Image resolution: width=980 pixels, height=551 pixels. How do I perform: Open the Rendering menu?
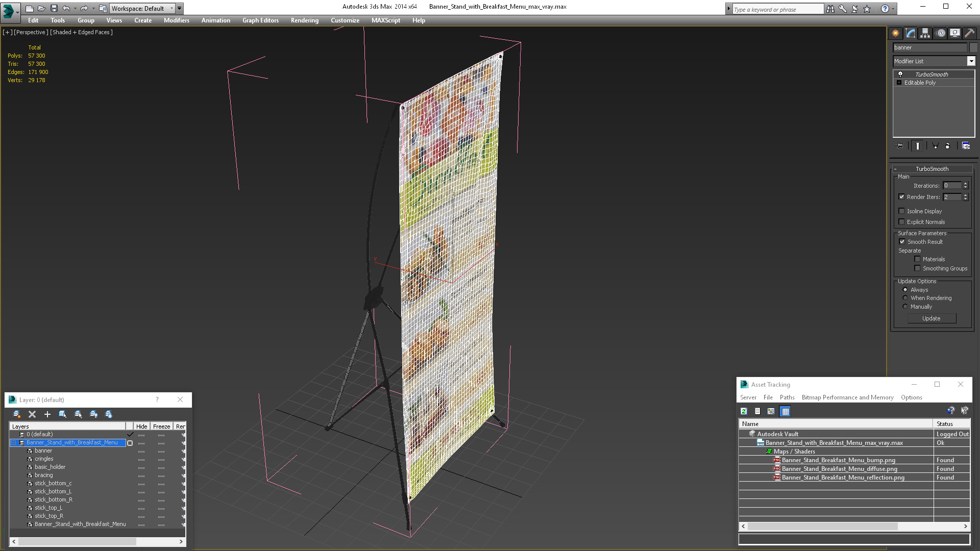(304, 20)
